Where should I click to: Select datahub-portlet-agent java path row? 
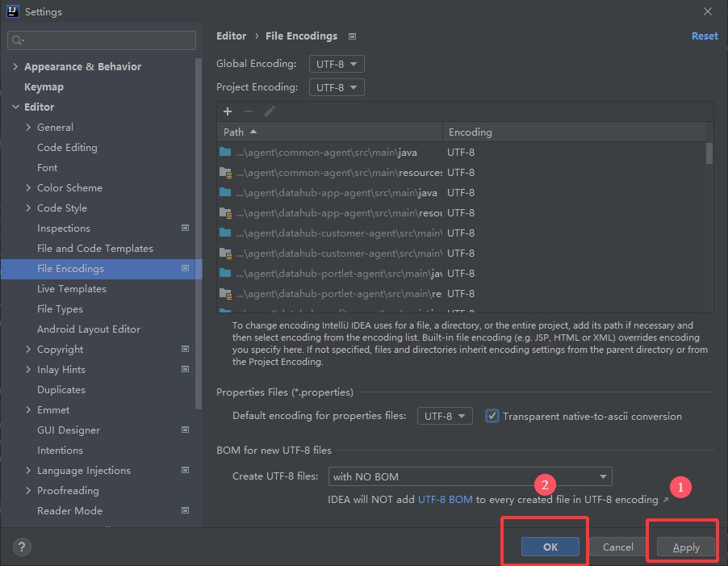pos(461,274)
